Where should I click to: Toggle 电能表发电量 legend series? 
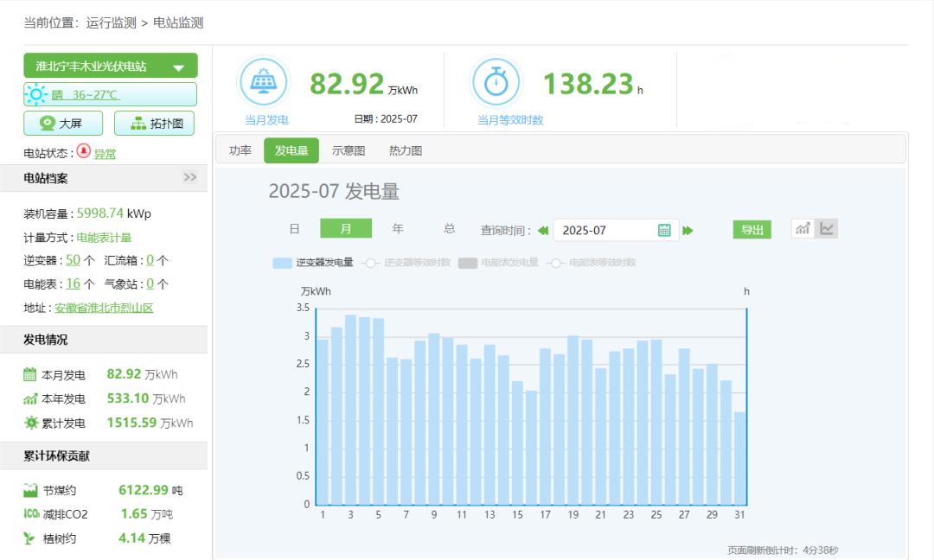click(x=498, y=263)
